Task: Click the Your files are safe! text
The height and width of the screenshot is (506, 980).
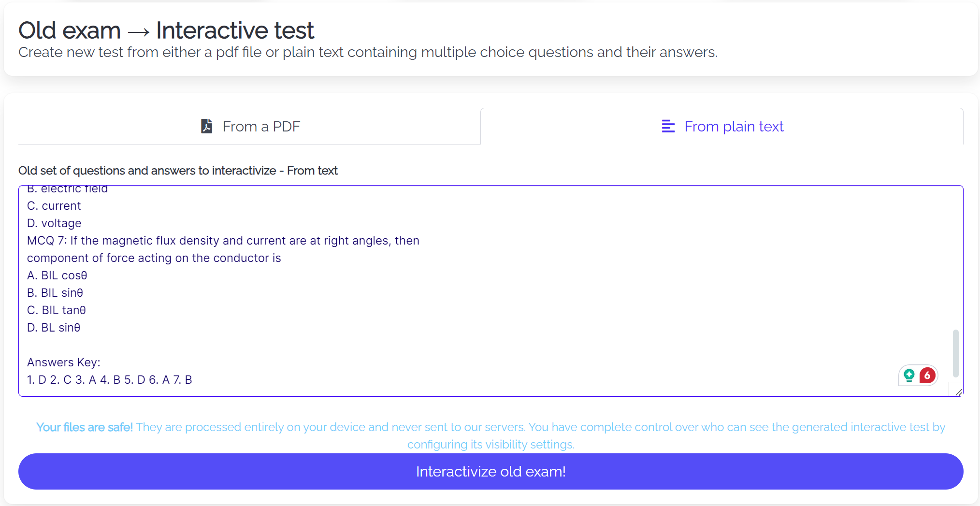Action: click(x=85, y=427)
